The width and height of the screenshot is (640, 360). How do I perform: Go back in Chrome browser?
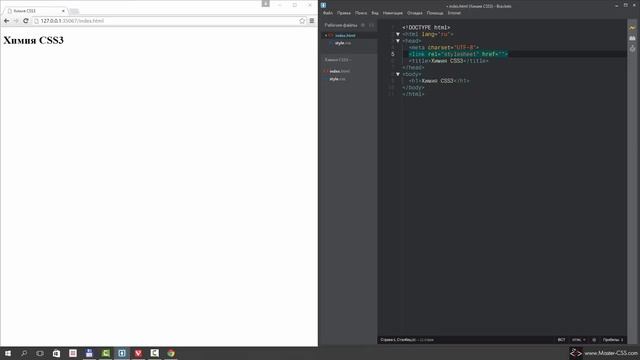pos(7,21)
